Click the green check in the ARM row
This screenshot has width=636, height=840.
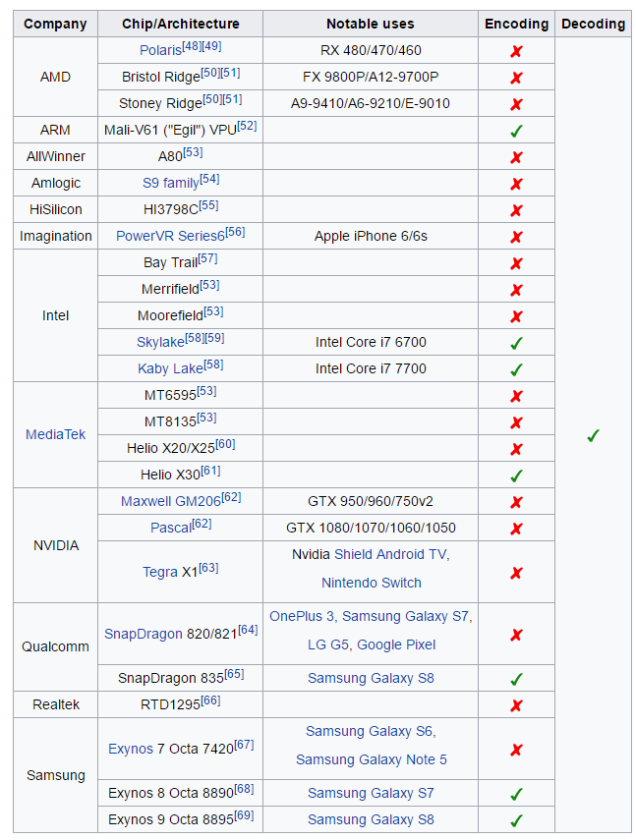(516, 131)
